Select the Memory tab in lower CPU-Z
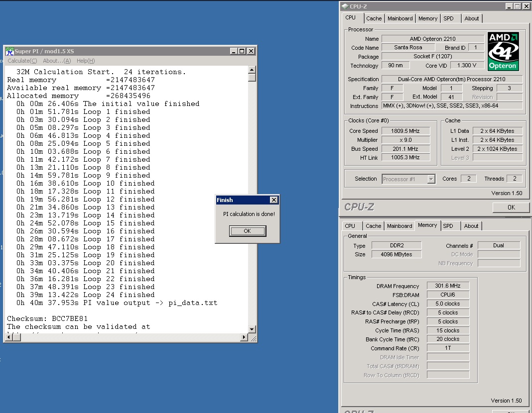The width and height of the screenshot is (532, 413). (427, 225)
